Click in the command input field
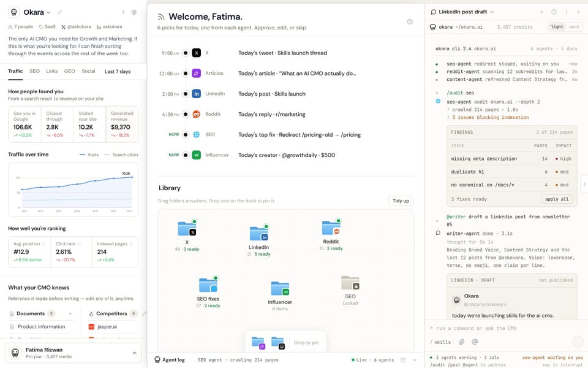Screen dimensions: 588x368 502,328
